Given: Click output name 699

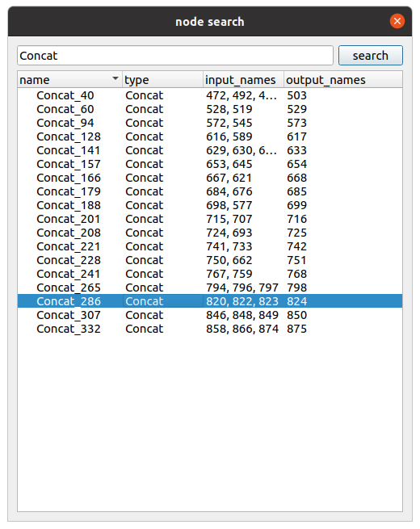Looking at the screenshot, I should [297, 205].
